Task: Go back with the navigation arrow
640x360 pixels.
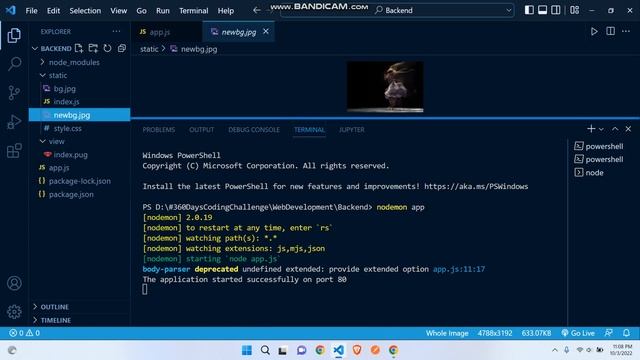Action: [257, 10]
